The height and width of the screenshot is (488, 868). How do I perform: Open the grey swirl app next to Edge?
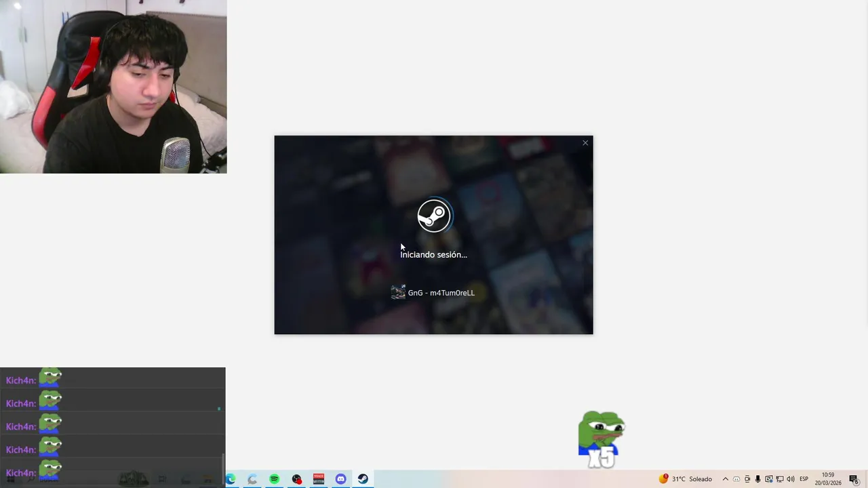click(x=252, y=479)
